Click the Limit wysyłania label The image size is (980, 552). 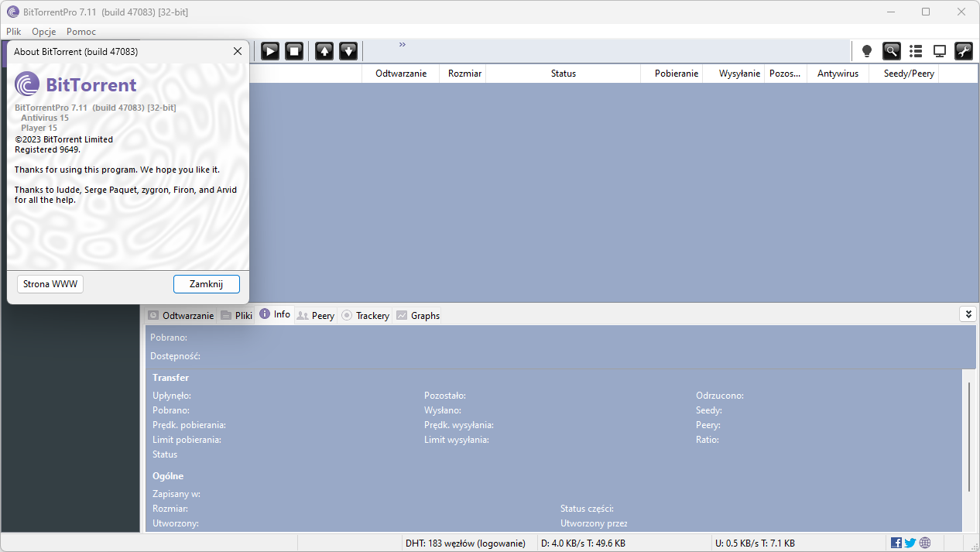456,440
